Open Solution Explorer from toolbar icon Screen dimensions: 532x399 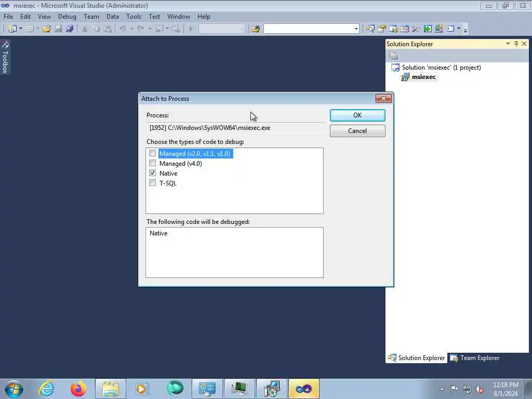tap(370, 29)
